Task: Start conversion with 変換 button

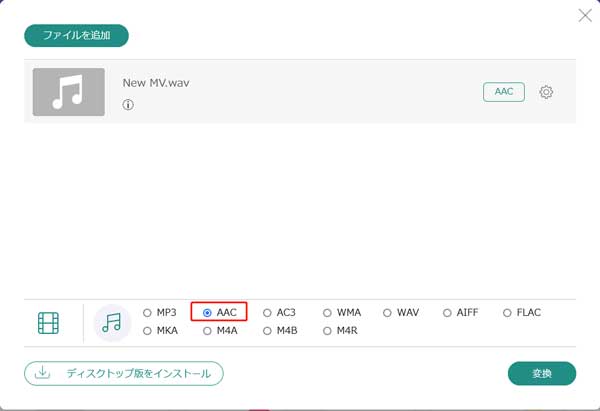Action: pyautogui.click(x=542, y=373)
